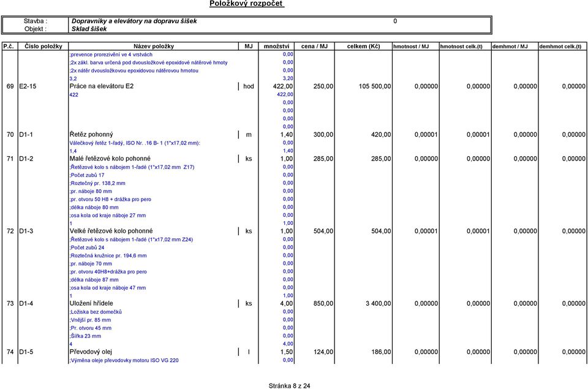Click the "hmotnost celk.(t)" column header
588x389 pixels.
coord(461,47)
